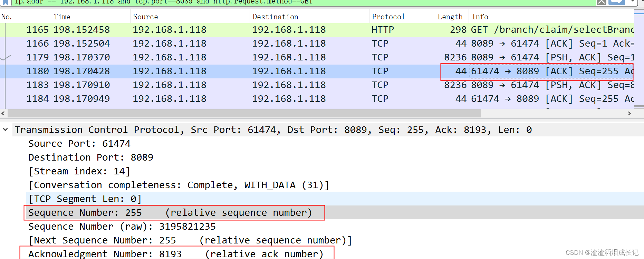Select packet 1180 at time 198.170428
This screenshot has width=644, height=259.
tap(317, 71)
